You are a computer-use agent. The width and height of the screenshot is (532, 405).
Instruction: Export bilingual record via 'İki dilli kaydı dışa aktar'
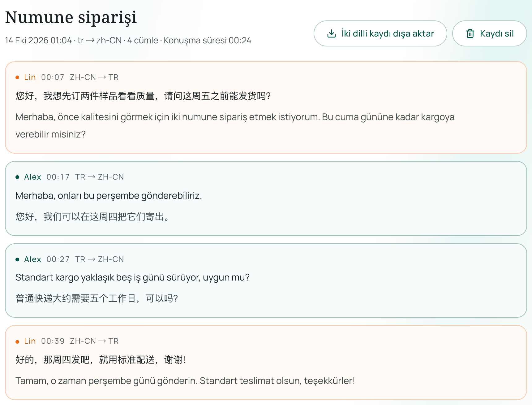coord(380,33)
